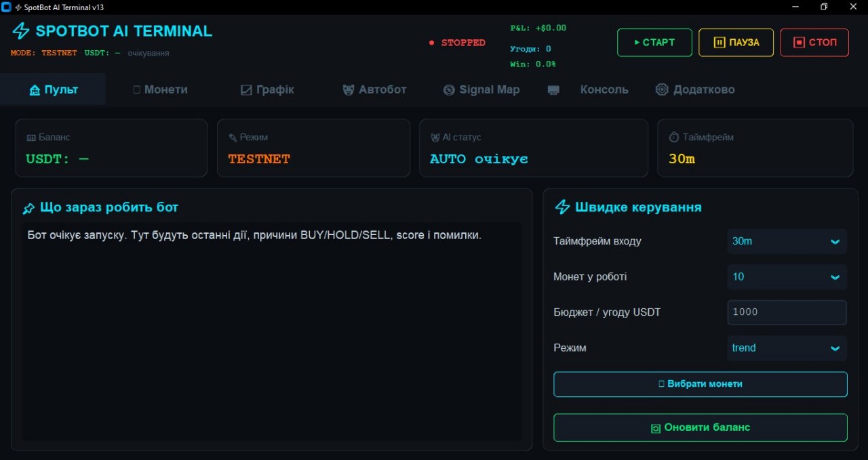Click the lightning icon beside 'Швидке керування'

[562, 207]
